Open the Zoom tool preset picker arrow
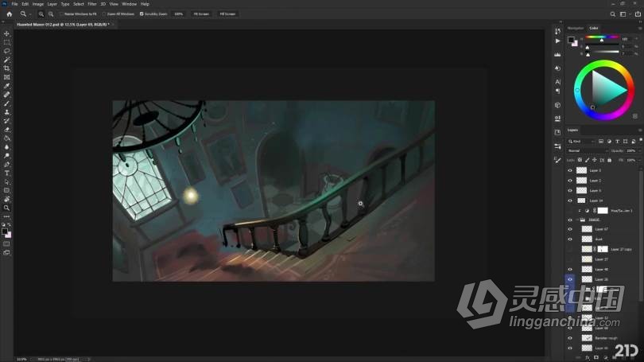The image size is (644, 362). coord(30,14)
